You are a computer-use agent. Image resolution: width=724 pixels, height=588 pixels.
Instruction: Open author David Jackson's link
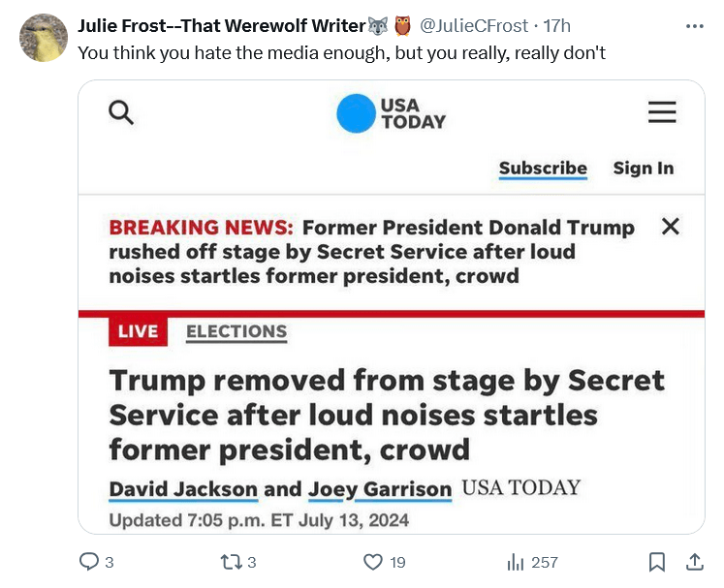[183, 488]
